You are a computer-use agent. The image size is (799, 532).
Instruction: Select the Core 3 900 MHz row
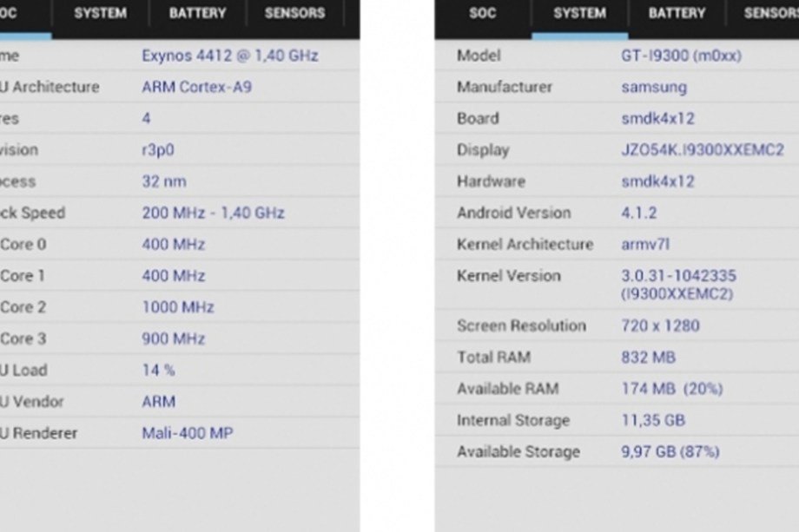(x=180, y=338)
